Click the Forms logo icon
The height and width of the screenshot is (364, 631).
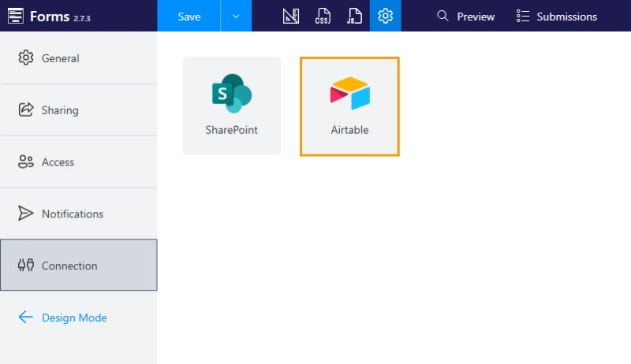point(15,16)
